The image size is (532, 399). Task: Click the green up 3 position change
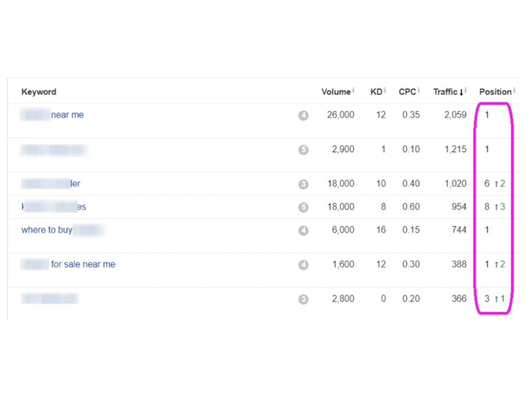pos(500,206)
